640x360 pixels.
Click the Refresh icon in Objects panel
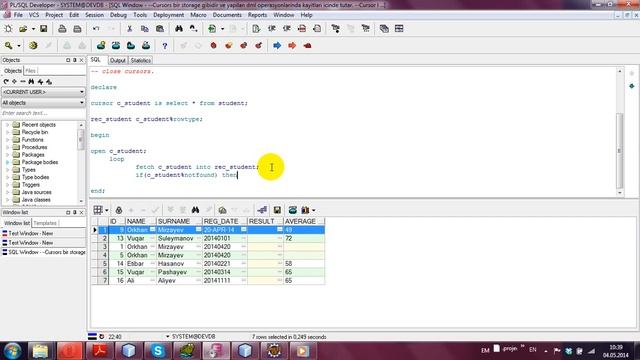pyautogui.click(x=6, y=82)
